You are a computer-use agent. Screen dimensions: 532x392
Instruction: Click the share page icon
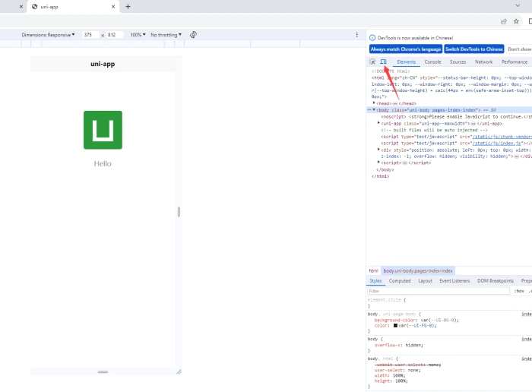tap(504, 21)
